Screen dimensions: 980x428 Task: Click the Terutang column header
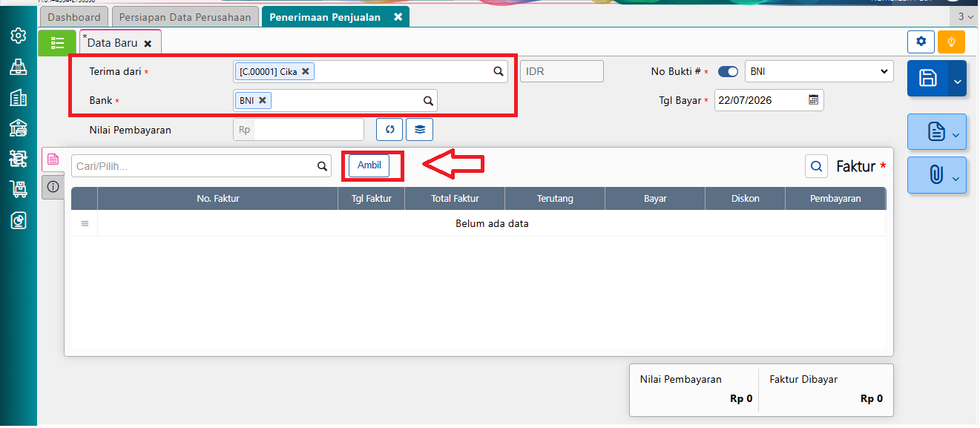point(555,198)
